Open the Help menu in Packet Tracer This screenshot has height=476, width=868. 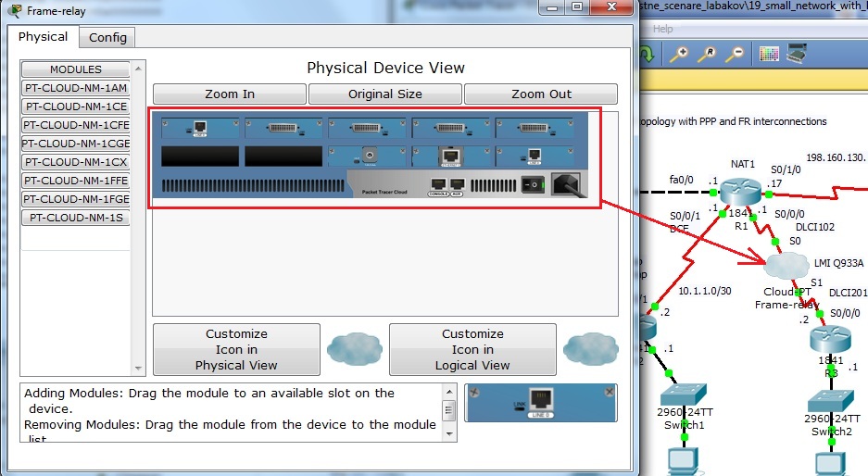point(662,29)
